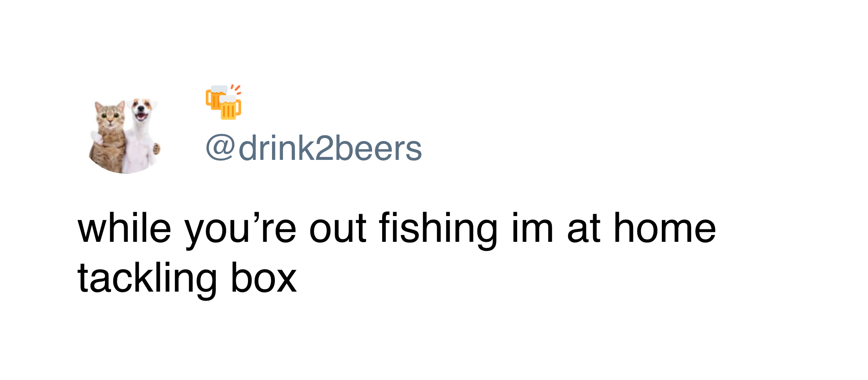Click the word "home" in the tweet
This screenshot has width=868, height=380.
pos(665,229)
